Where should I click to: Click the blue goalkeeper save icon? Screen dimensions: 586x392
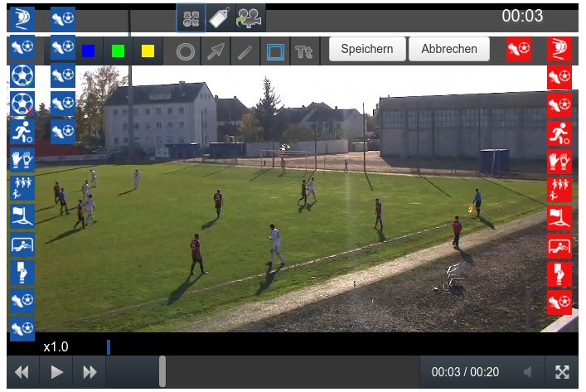point(22,244)
